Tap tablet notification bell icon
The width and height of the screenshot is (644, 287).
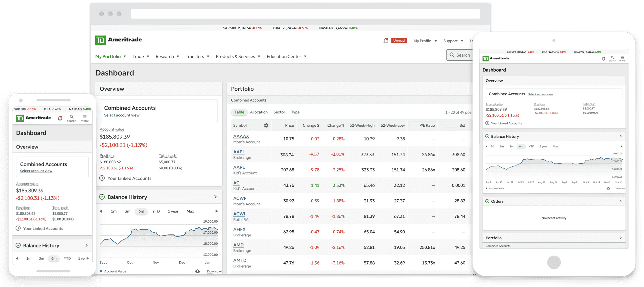(x=603, y=59)
